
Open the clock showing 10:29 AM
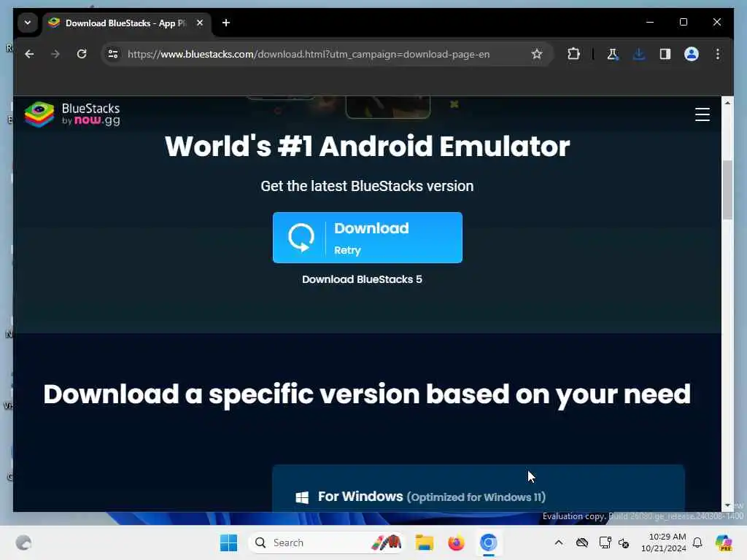click(x=664, y=542)
